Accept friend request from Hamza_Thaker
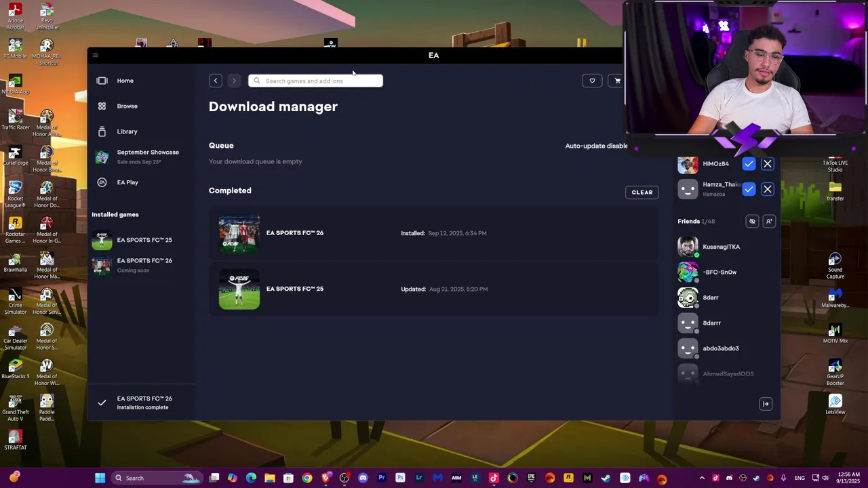This screenshot has width=868, height=488. click(749, 190)
